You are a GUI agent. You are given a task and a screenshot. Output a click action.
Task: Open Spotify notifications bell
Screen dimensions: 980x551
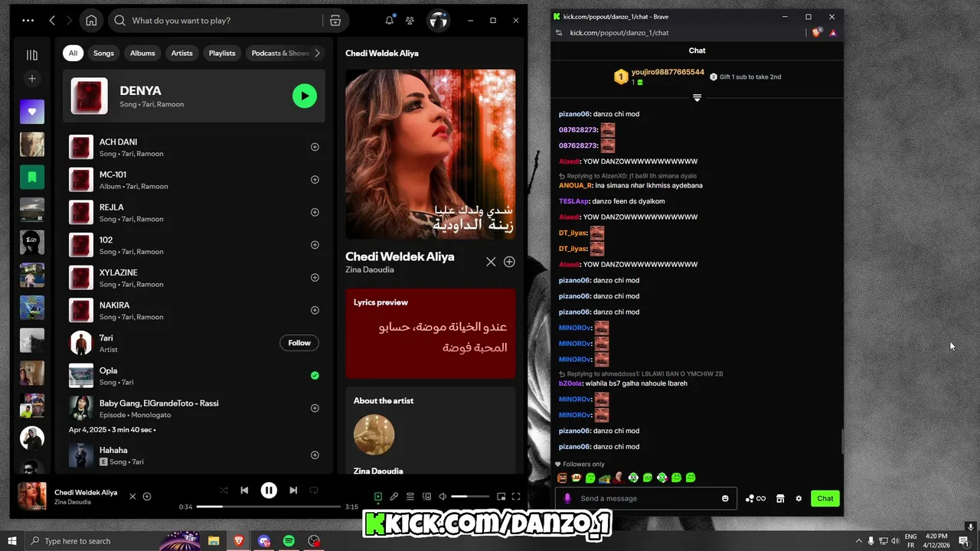tap(390, 21)
